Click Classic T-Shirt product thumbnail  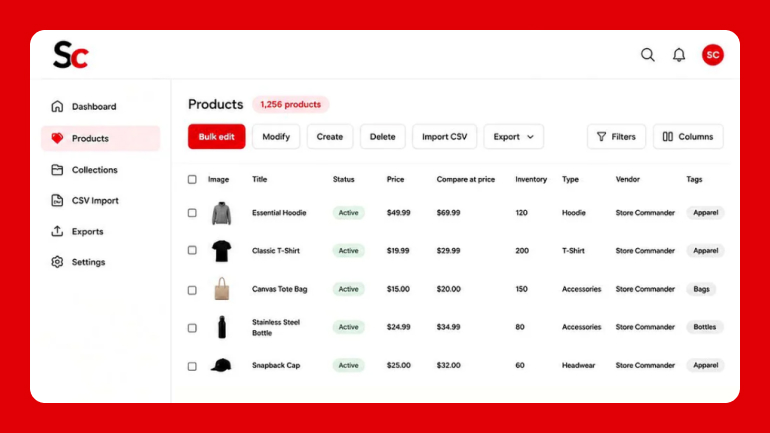221,251
